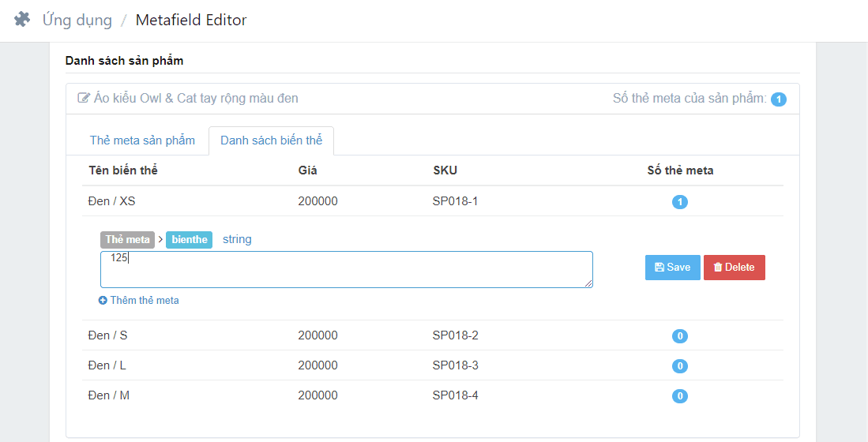
Task: Click the meta count badge for Đen / L
Action: pos(680,366)
